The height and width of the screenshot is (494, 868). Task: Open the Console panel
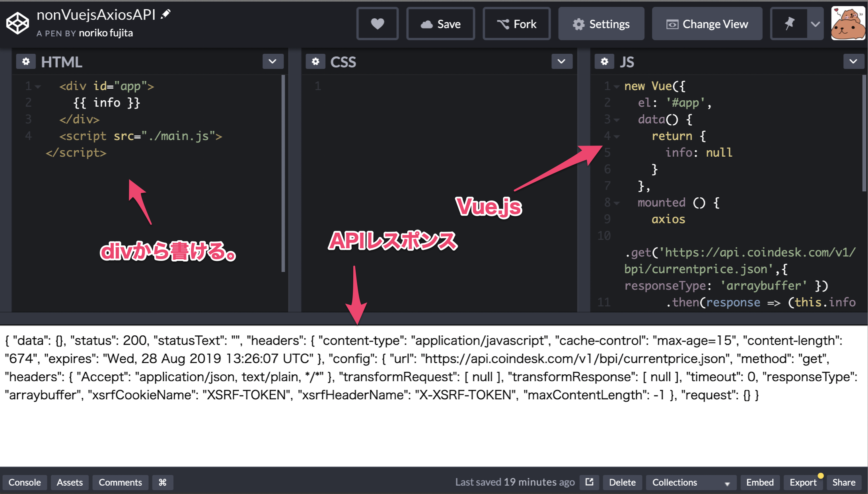coord(25,482)
